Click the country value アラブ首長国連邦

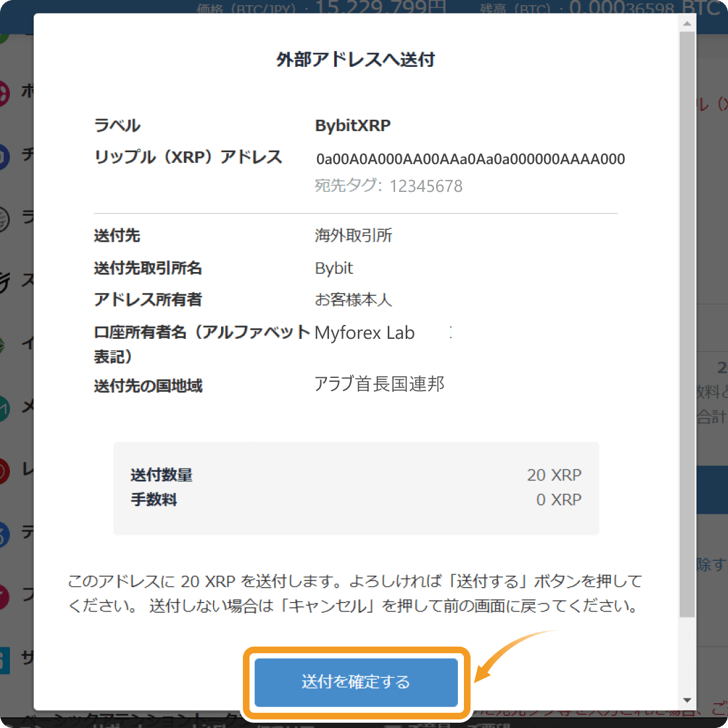379,384
